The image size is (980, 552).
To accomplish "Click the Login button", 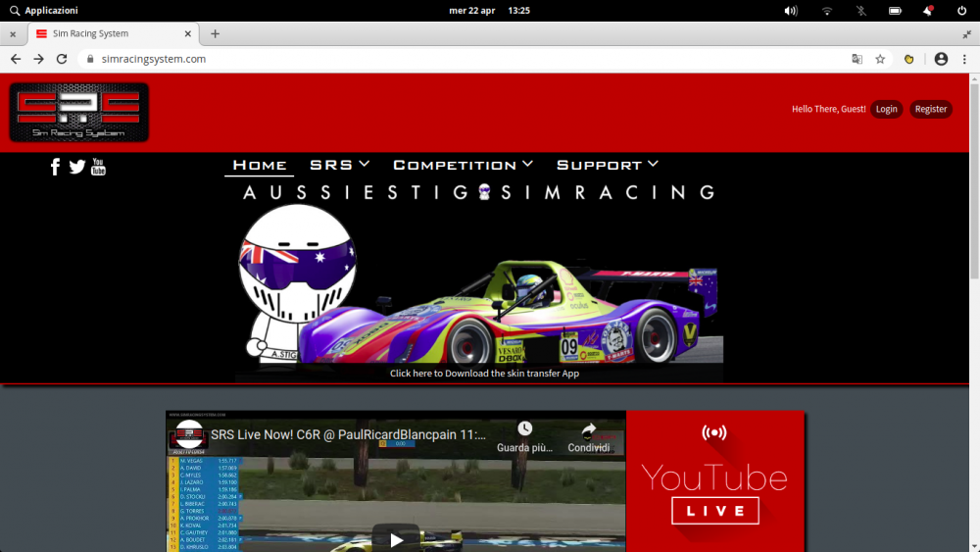I will coord(886,109).
